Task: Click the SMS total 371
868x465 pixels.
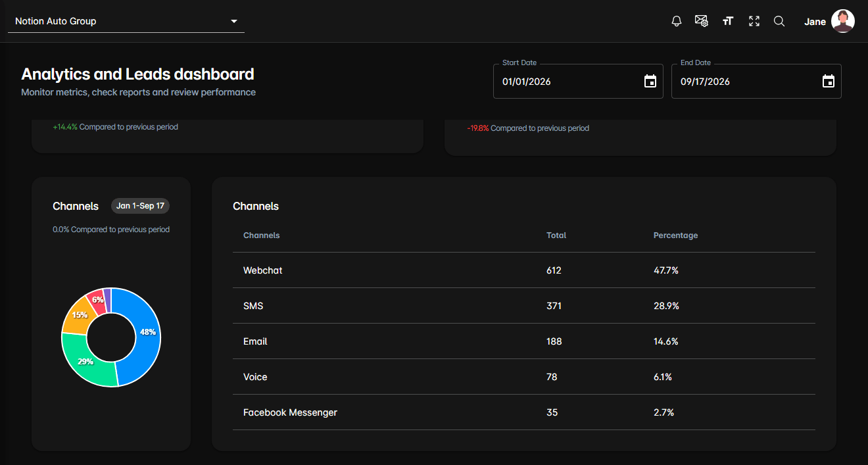Action: pos(554,306)
